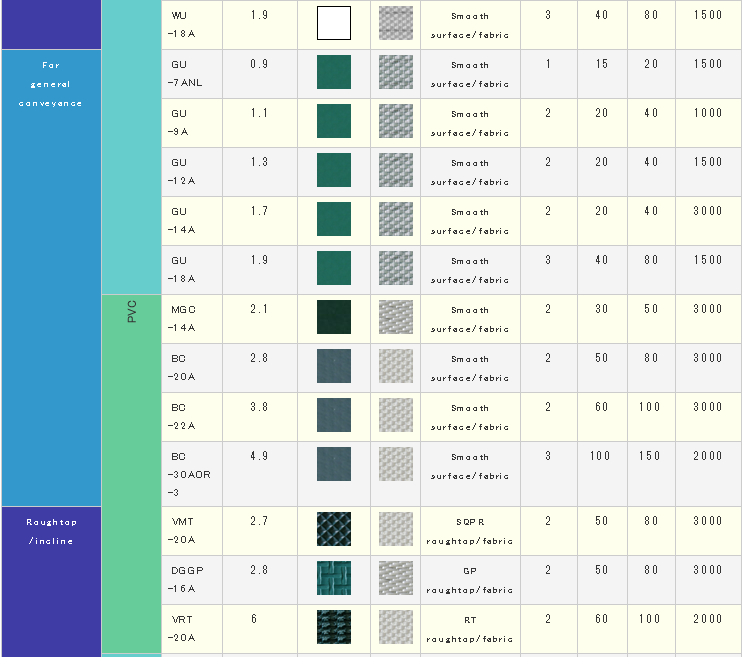Click the DGGP-16A teal pattern surface image
Image resolution: width=745 pixels, height=657 pixels.
pyautogui.click(x=333, y=578)
